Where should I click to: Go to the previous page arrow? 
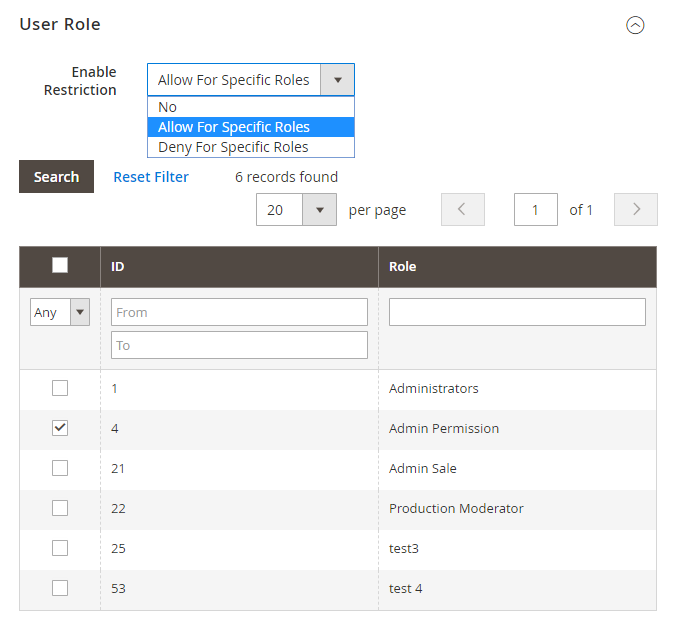point(462,210)
